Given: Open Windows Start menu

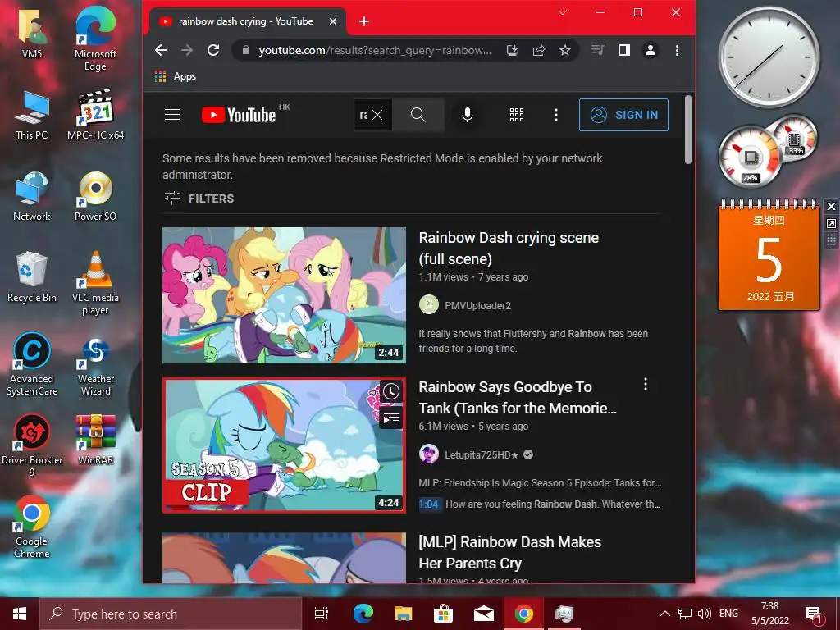Looking at the screenshot, I should pyautogui.click(x=20, y=614).
